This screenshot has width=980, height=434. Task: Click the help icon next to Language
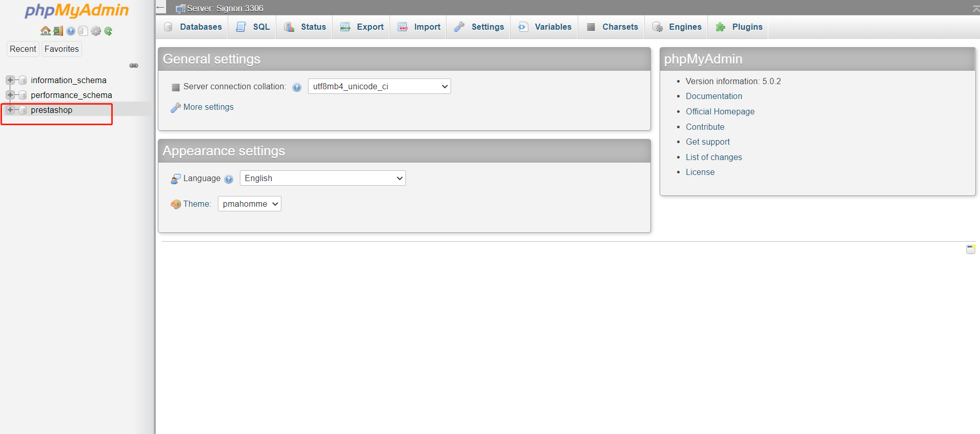coord(229,179)
